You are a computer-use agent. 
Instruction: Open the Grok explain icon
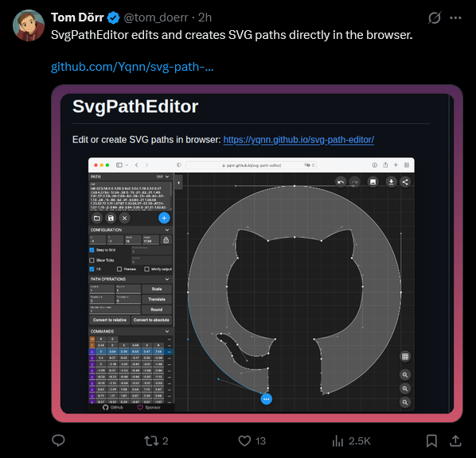[435, 17]
